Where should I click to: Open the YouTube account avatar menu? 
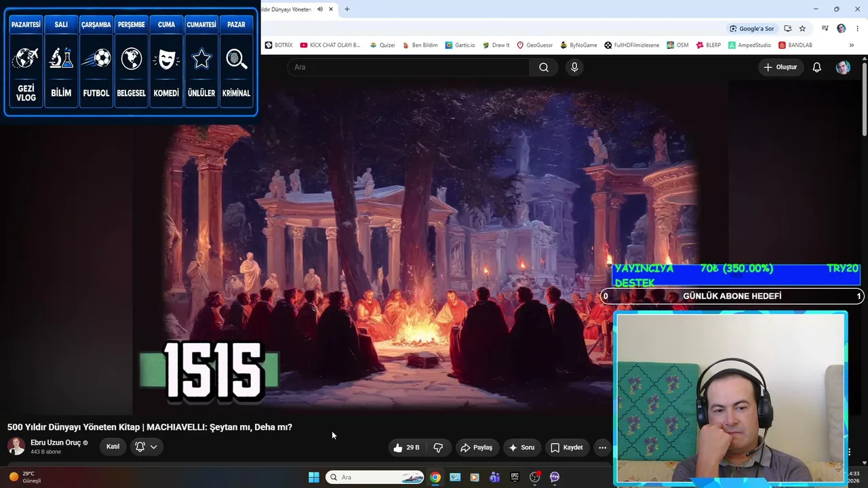(843, 67)
